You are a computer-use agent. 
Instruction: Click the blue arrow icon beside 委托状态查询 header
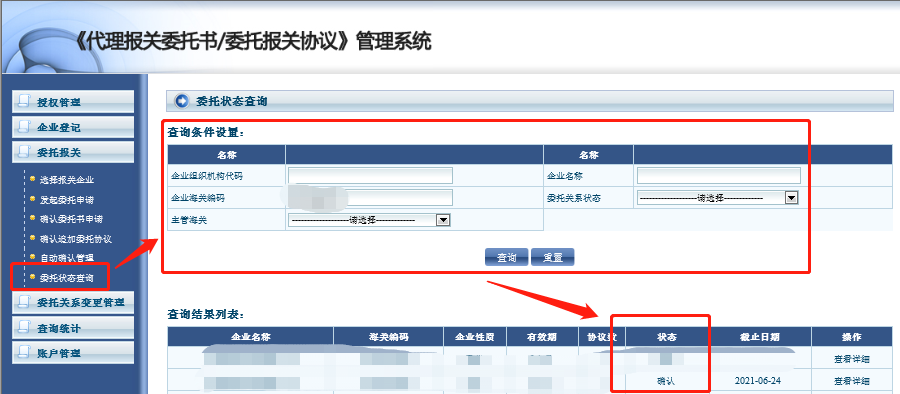pos(182,102)
